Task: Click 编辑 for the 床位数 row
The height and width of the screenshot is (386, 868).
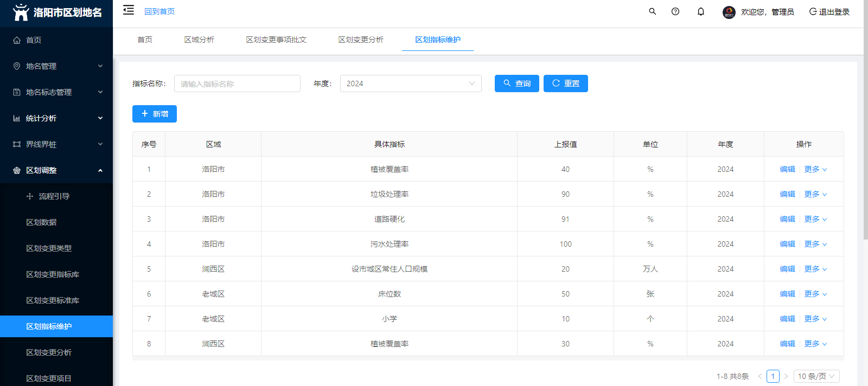Action: 787,294
